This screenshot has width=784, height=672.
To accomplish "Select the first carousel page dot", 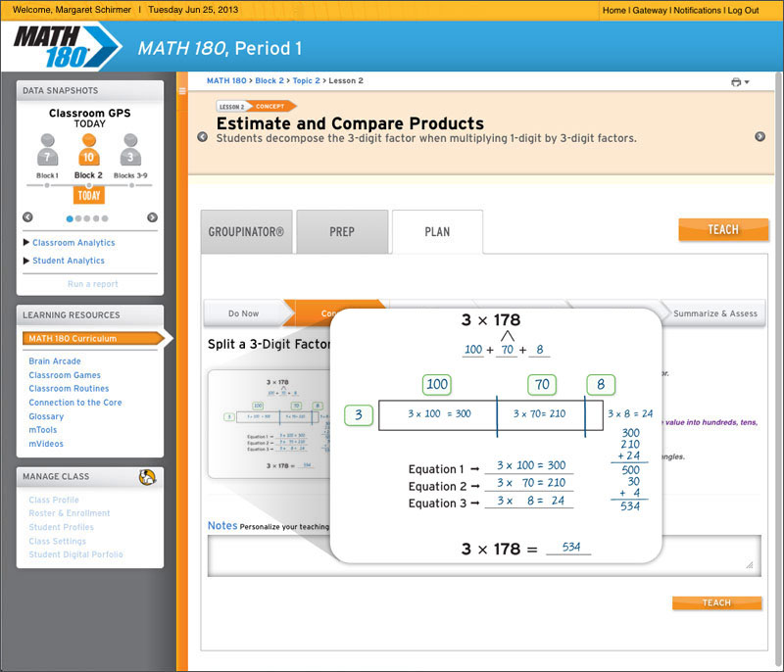I will (70, 218).
